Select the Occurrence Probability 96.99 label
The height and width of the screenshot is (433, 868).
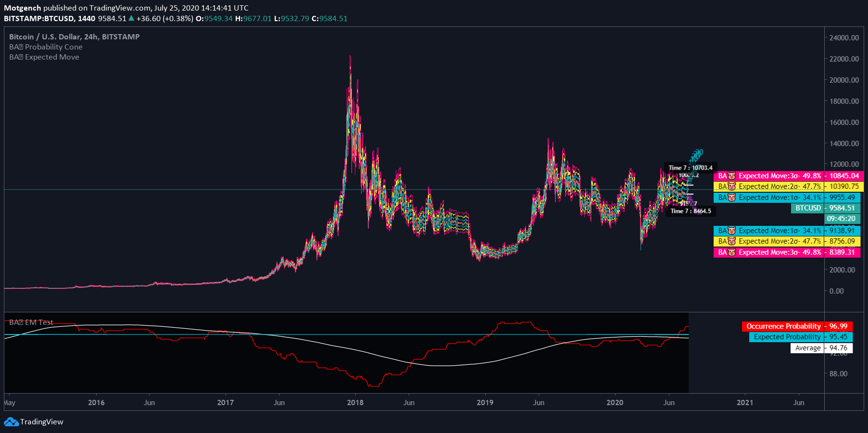[797, 326]
